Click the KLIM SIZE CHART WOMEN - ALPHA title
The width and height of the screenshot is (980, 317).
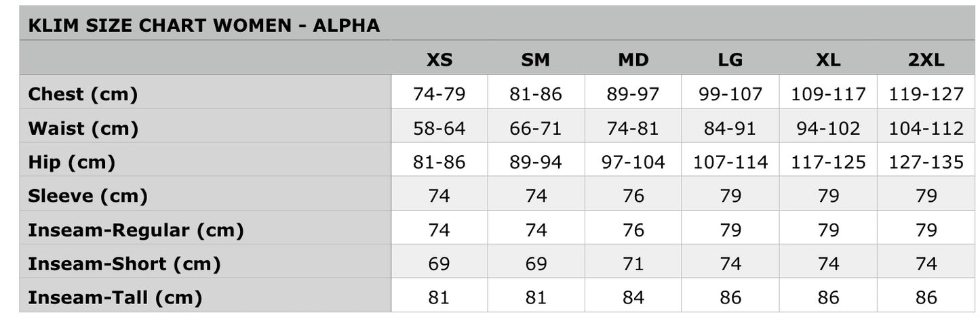coord(203,26)
